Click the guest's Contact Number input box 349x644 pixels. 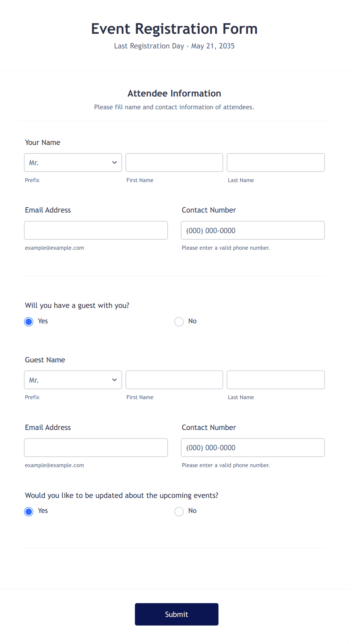pyautogui.click(x=253, y=447)
